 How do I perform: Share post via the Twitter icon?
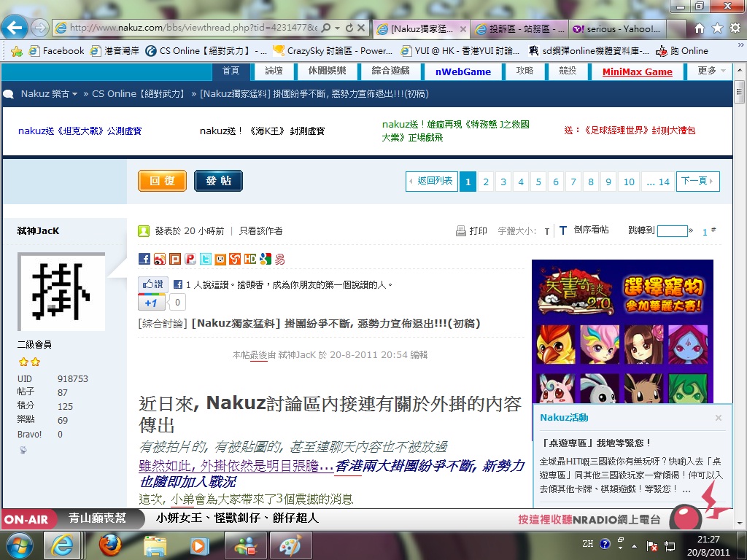[x=205, y=259]
